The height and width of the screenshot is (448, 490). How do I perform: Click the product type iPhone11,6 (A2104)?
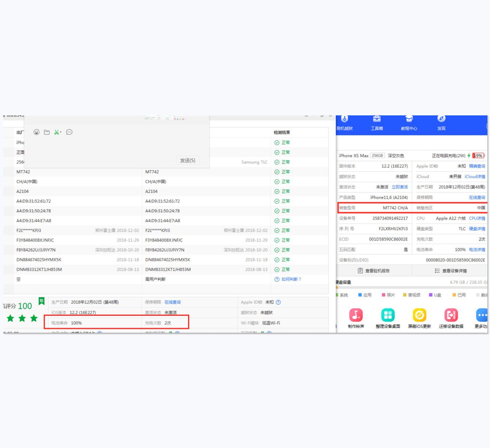click(389, 197)
